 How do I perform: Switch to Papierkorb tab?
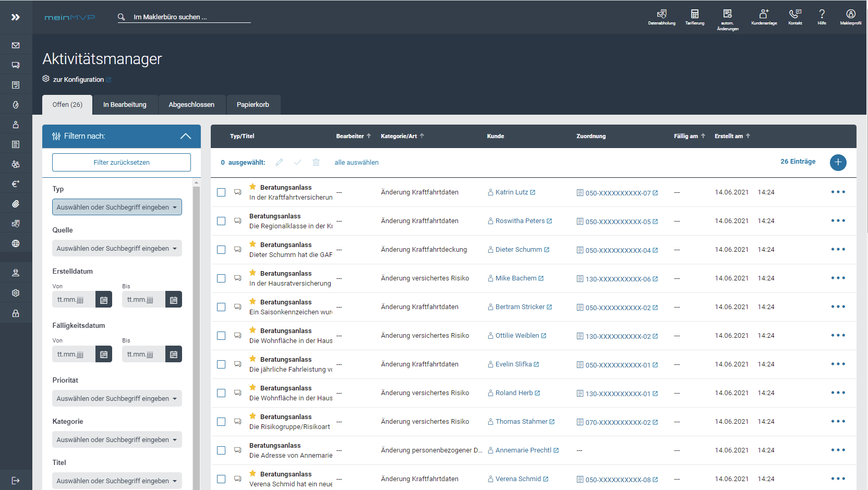click(253, 105)
